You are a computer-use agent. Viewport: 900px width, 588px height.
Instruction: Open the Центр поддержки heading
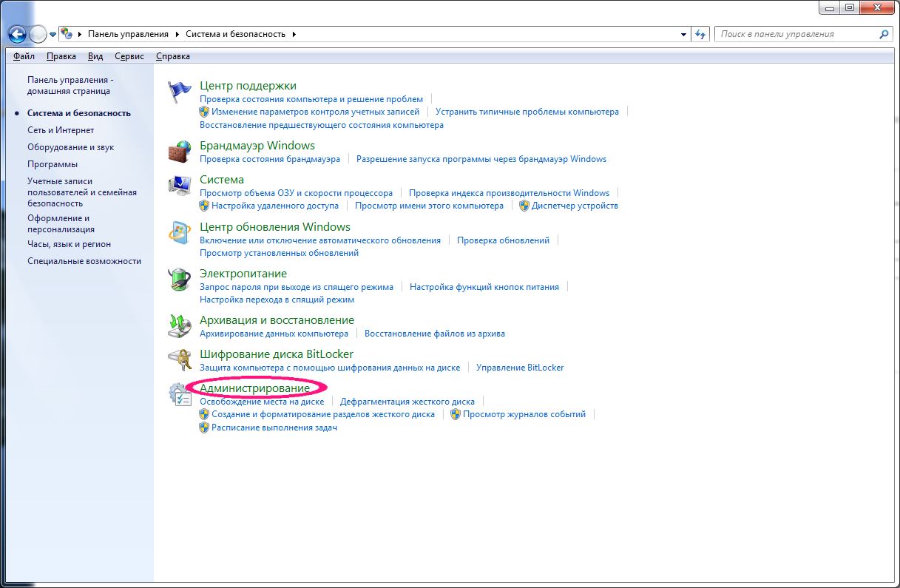[x=248, y=86]
